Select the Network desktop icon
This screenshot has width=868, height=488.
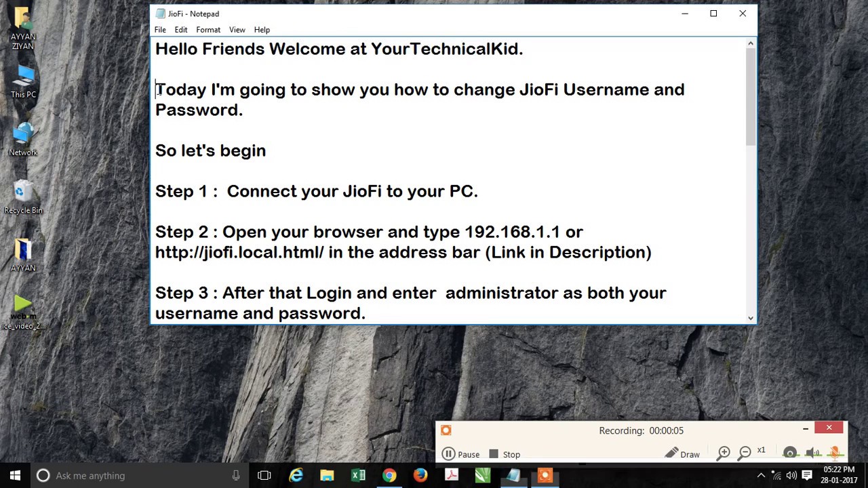pos(23,140)
